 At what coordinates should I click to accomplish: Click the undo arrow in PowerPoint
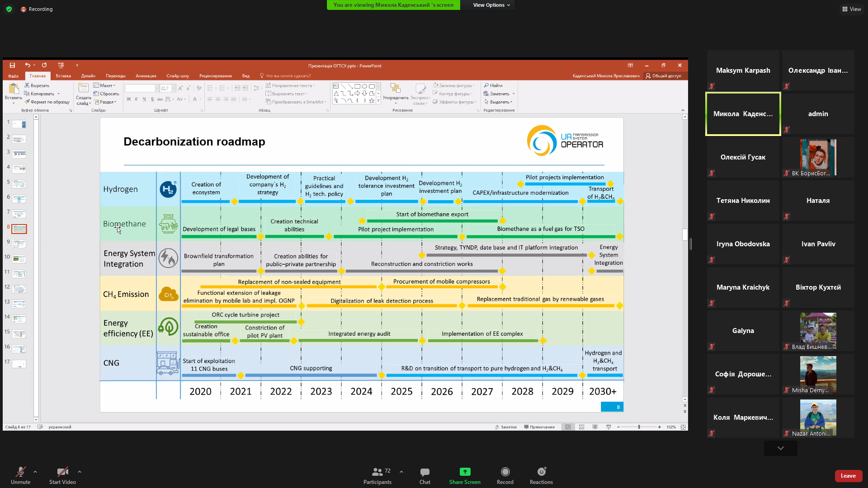tap(27, 66)
